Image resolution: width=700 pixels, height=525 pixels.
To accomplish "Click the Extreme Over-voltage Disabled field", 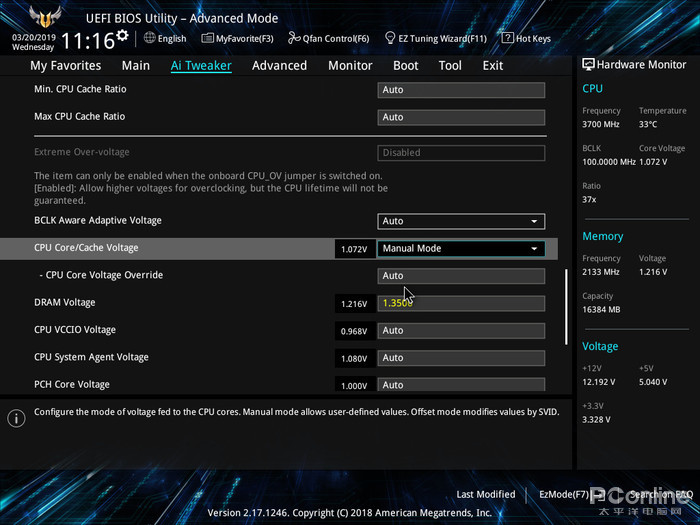I will pos(461,153).
